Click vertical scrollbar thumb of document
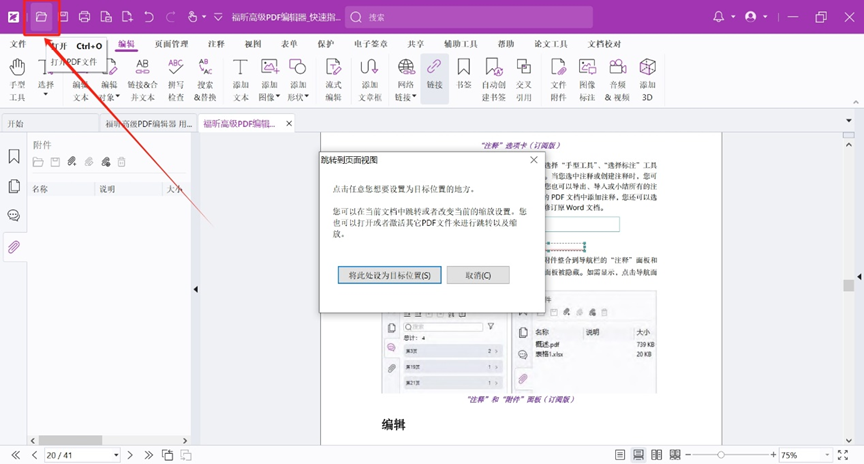The image size is (864, 464). (x=849, y=285)
